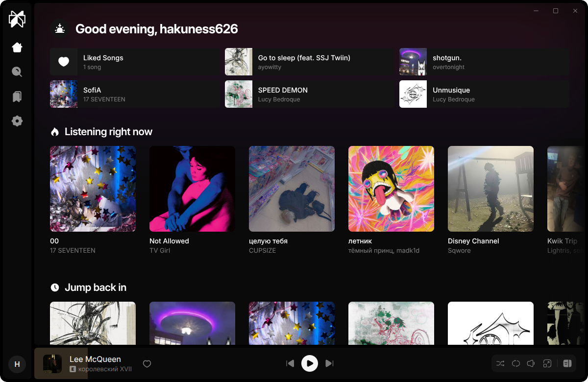
Task: Click the Listening right now heading
Action: pos(108,132)
